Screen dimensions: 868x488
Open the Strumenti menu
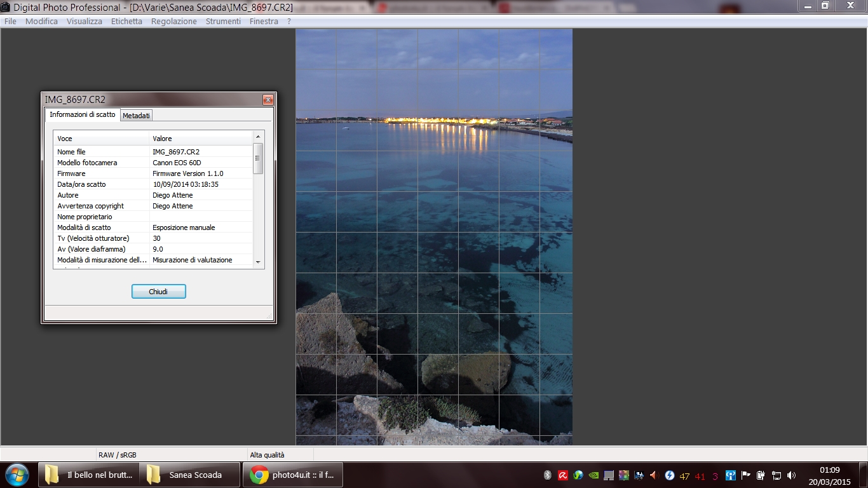pos(222,21)
